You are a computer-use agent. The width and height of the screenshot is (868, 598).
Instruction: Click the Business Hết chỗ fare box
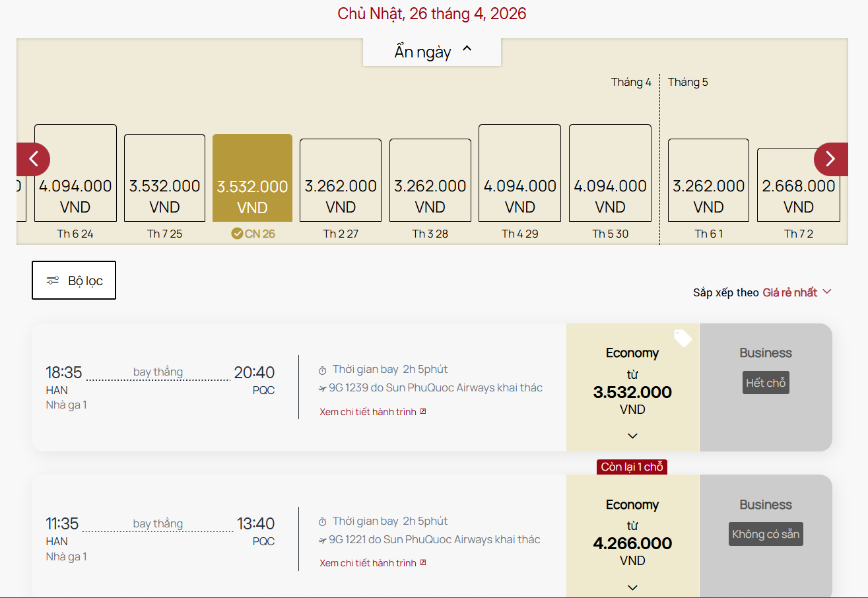[766, 387]
